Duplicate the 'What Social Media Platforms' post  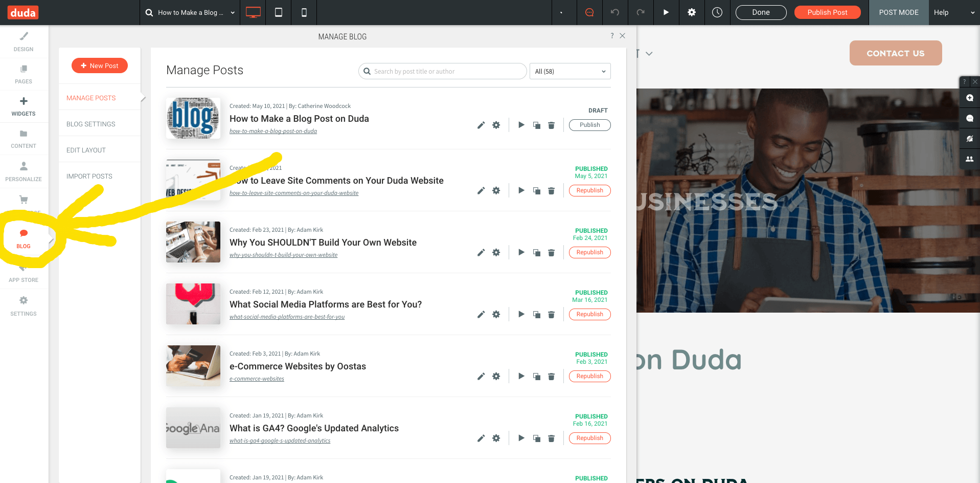pos(537,314)
